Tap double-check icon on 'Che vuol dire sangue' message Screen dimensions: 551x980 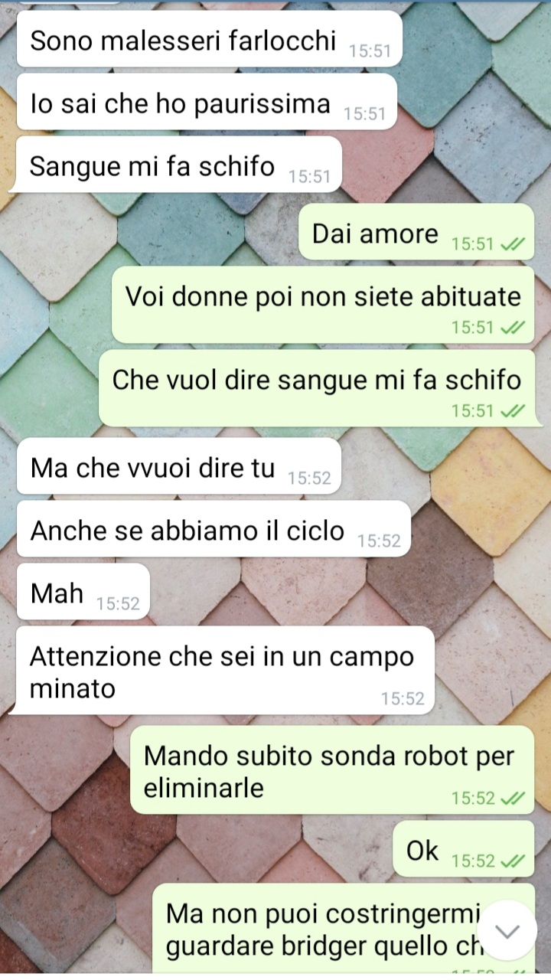[x=512, y=411]
